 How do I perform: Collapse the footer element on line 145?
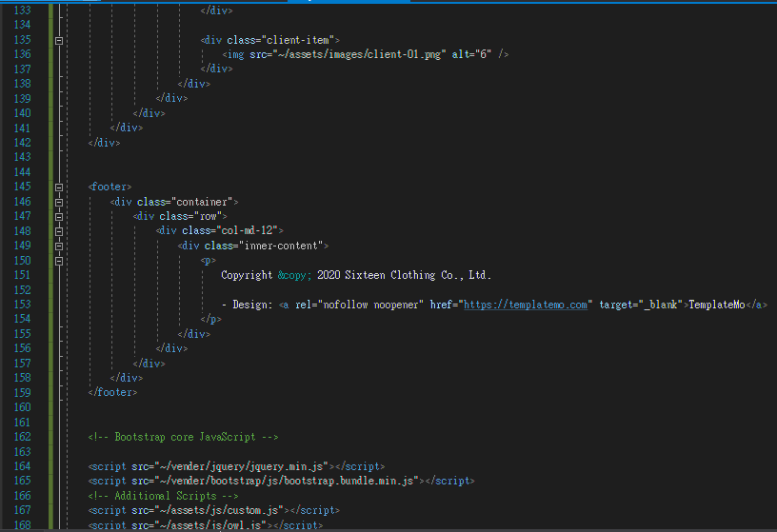tap(59, 187)
